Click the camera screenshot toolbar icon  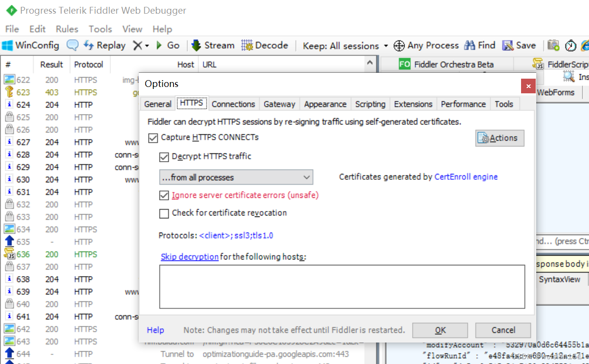pos(553,45)
